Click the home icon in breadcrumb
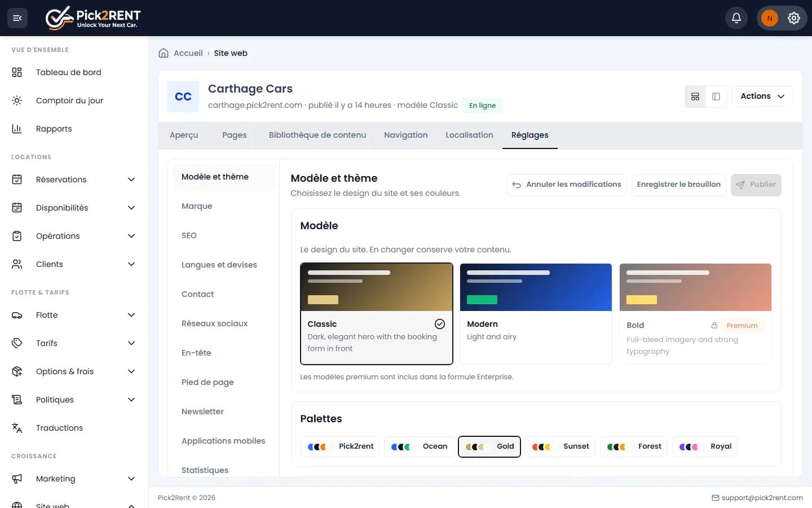 164,53
